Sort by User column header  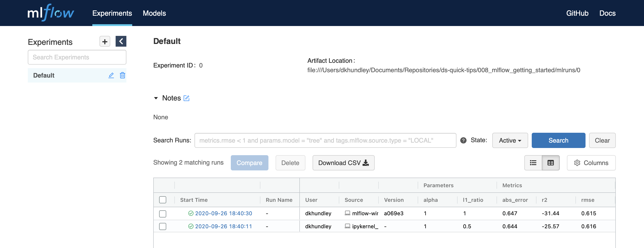coord(311,200)
